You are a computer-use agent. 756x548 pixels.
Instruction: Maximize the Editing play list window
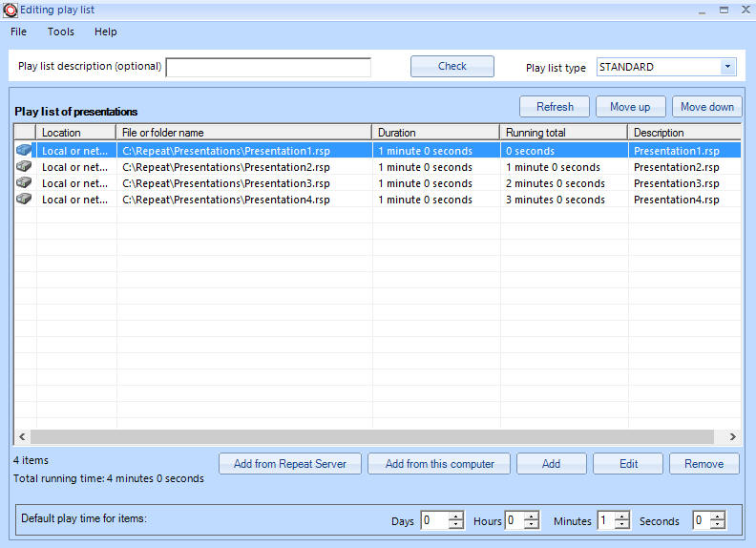click(x=724, y=11)
